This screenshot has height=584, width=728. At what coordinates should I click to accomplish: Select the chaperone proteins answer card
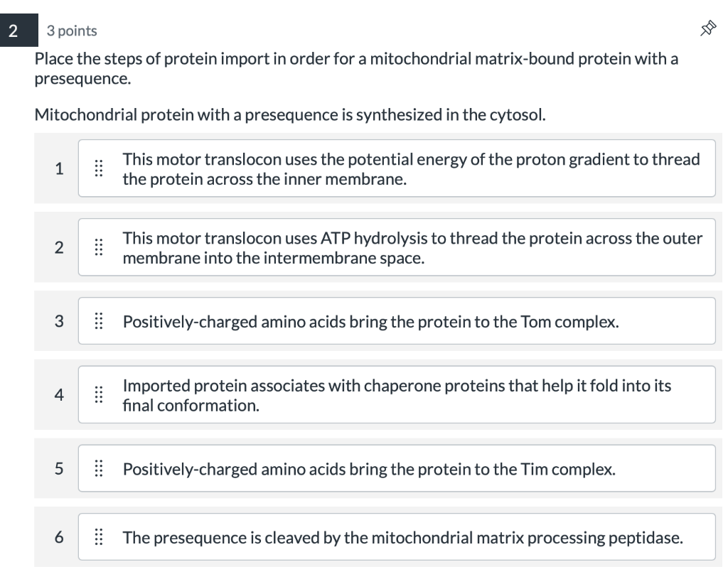(x=396, y=394)
